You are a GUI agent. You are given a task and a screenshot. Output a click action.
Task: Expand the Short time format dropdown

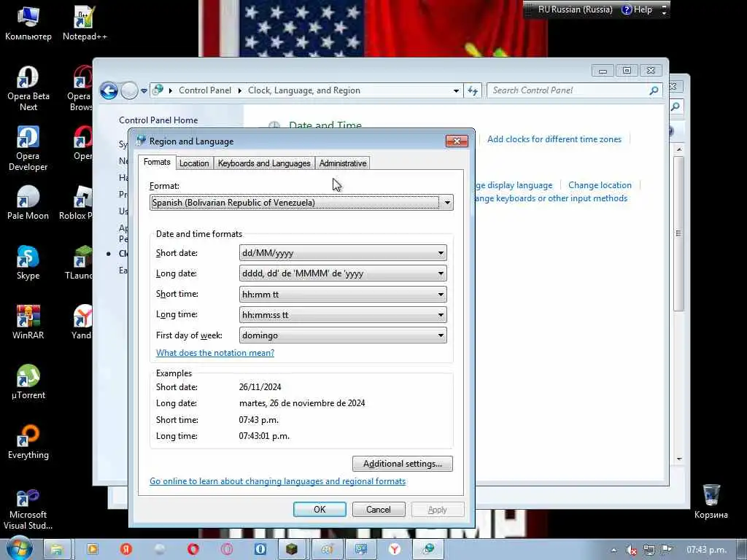[x=343, y=295]
